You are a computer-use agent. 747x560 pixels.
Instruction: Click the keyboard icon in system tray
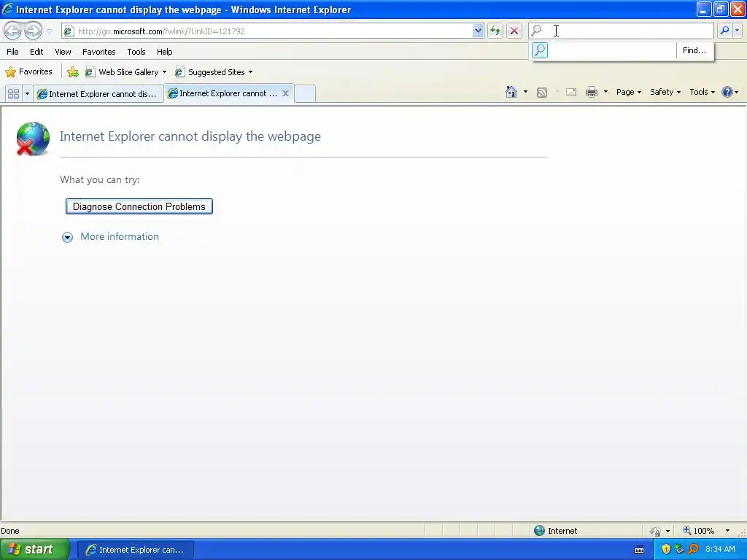pyautogui.click(x=639, y=550)
